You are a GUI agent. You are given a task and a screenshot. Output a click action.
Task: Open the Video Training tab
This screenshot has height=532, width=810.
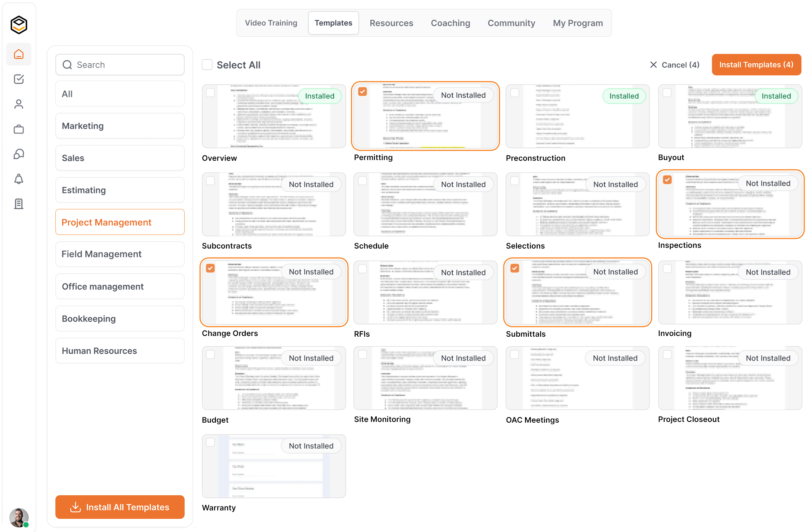[271, 23]
